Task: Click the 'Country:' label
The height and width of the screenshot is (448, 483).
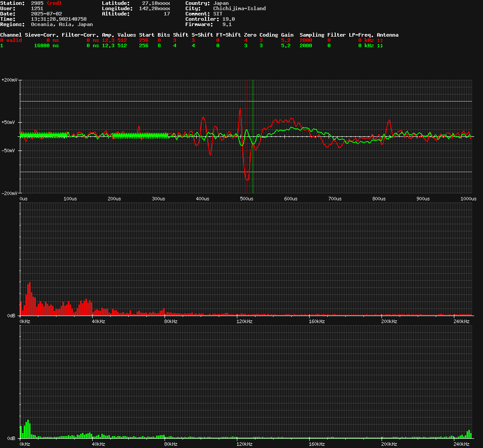Action: point(198,3)
